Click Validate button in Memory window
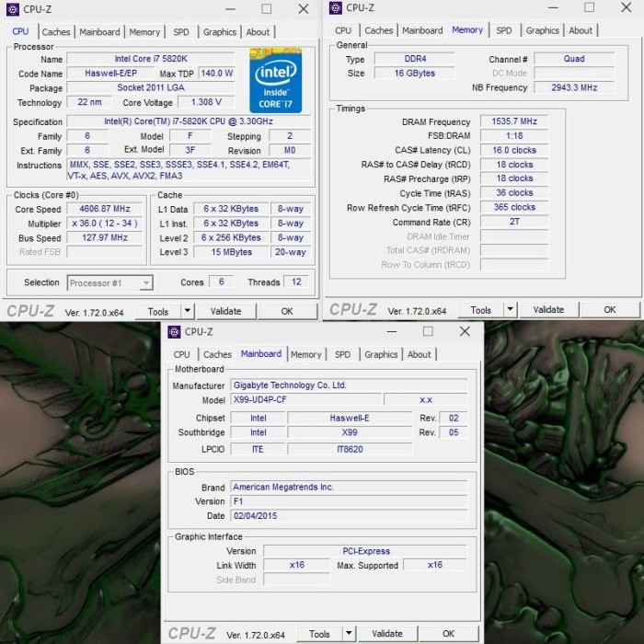Viewport: 644px width, 644px height. tap(548, 310)
